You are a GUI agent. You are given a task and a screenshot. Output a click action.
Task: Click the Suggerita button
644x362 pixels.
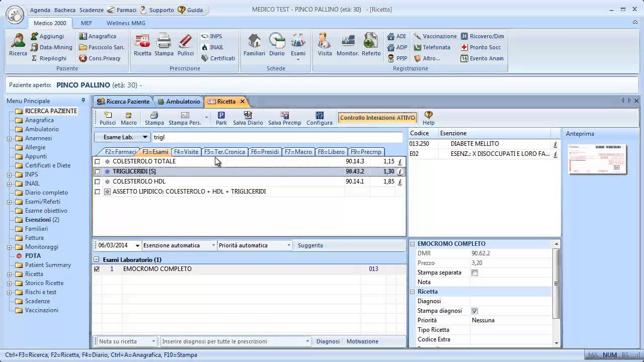point(310,245)
